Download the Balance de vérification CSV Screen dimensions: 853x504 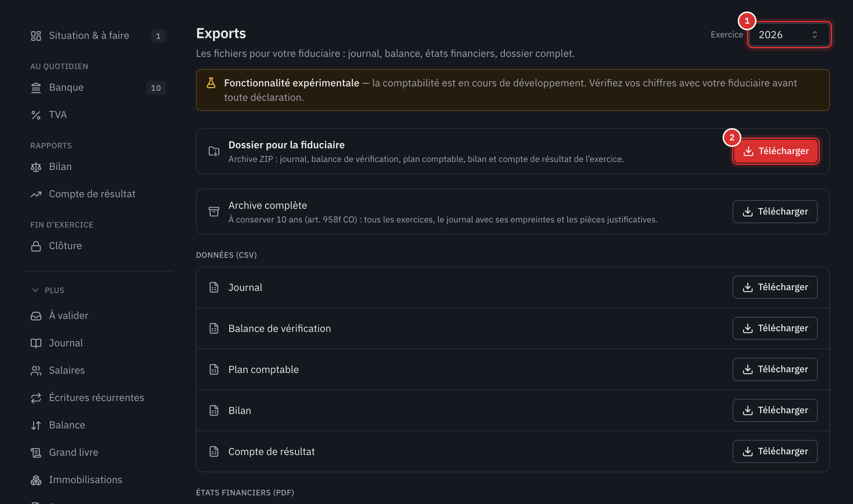775,328
